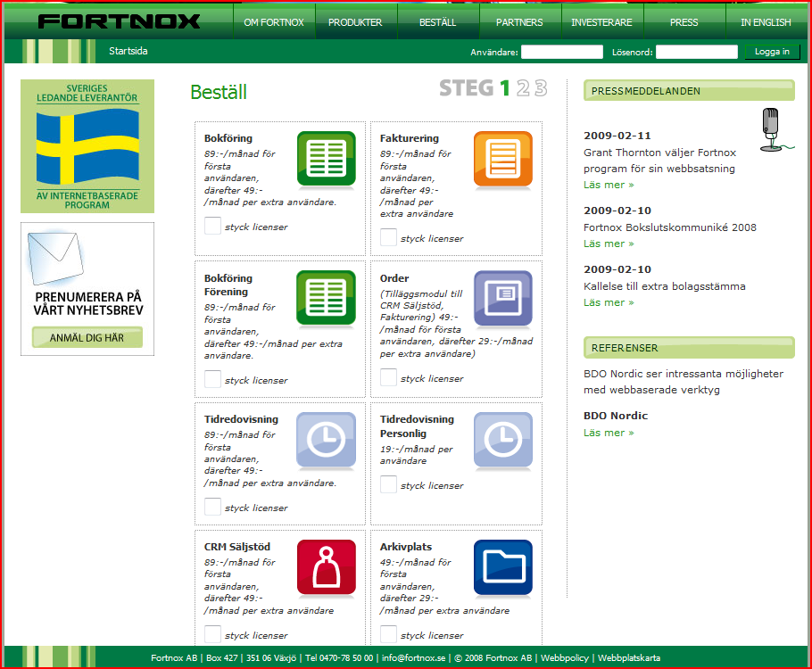The height and width of the screenshot is (669, 812).
Task: Open the Investerare menu
Action: (601, 22)
